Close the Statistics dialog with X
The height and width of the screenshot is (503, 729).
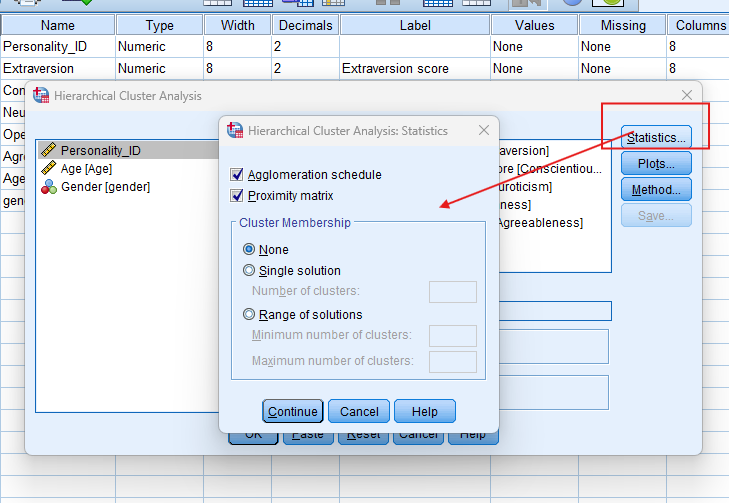pos(484,131)
